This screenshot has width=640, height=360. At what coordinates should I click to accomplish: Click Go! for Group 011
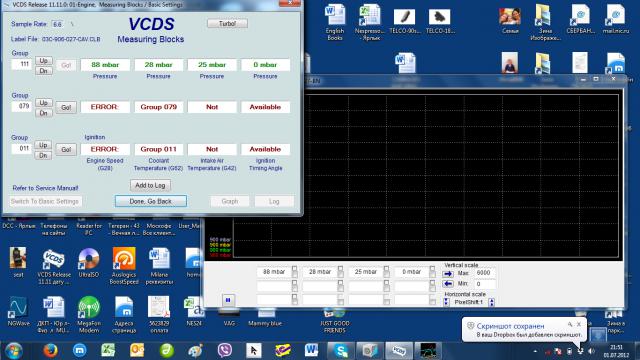(66, 149)
